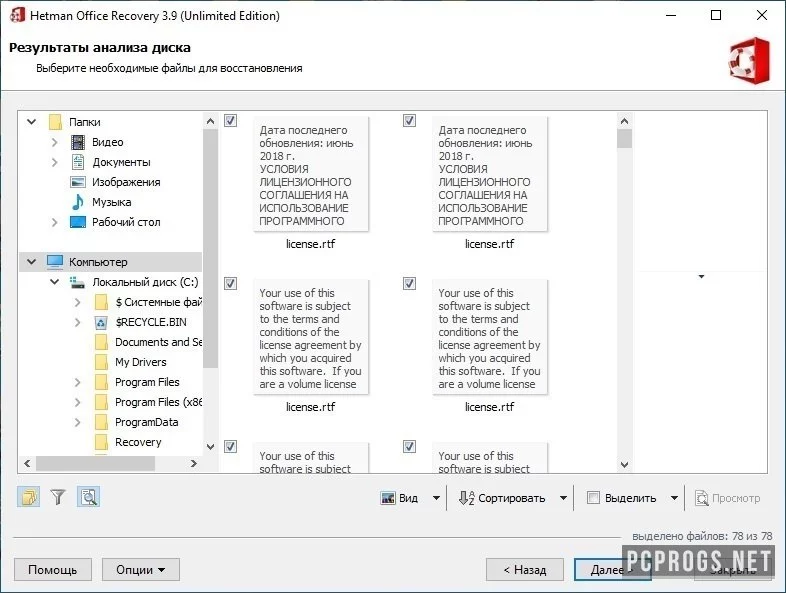Click the ProgramData folder icon
Viewport: 786px width, 593px height.
tap(101, 422)
